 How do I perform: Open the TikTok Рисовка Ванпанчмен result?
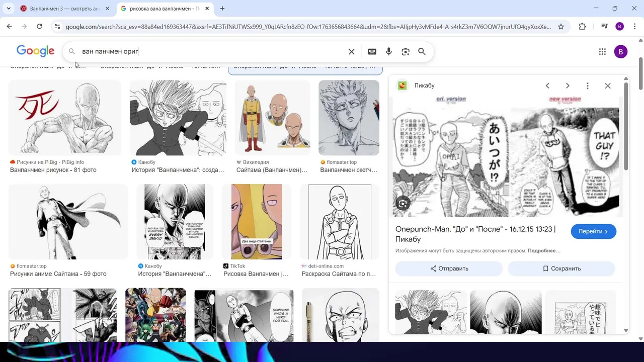(256, 274)
